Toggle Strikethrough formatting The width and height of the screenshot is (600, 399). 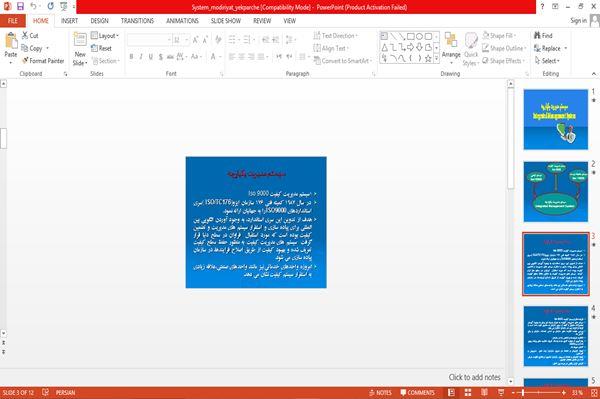tap(170, 57)
